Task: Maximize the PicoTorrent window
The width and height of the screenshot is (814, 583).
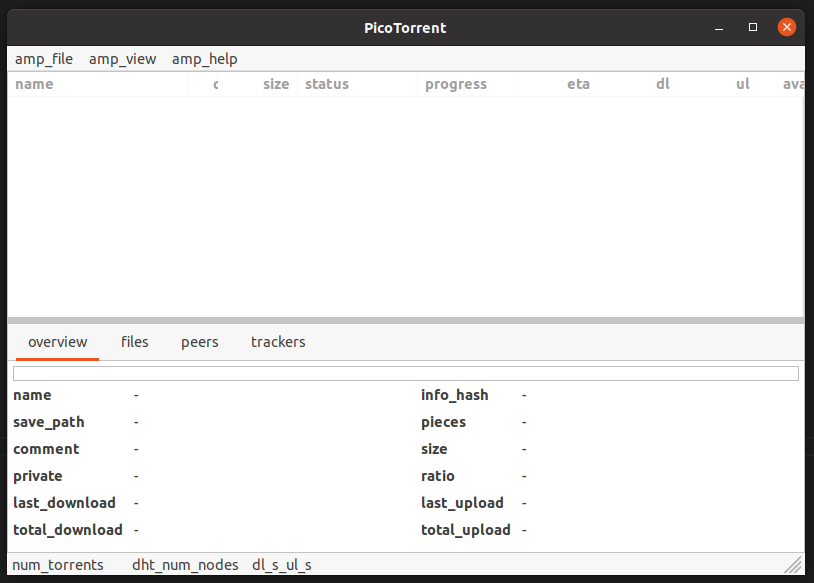Action: point(753,27)
